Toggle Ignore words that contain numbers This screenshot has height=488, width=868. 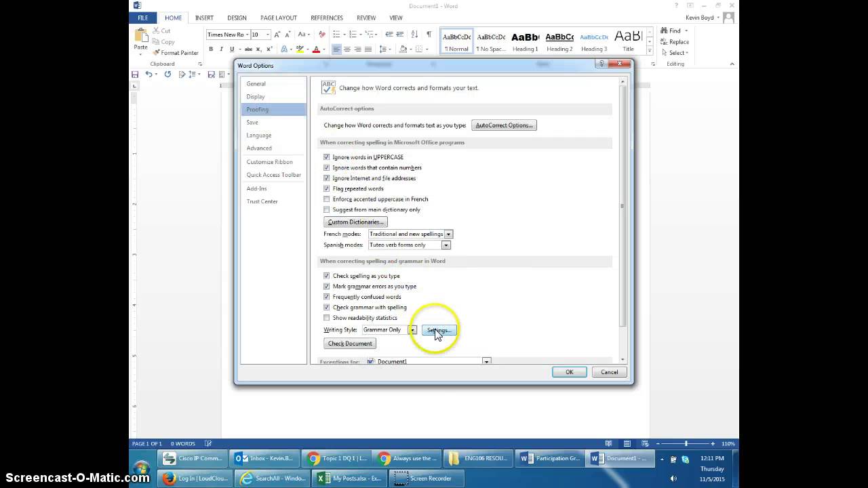[x=326, y=167]
